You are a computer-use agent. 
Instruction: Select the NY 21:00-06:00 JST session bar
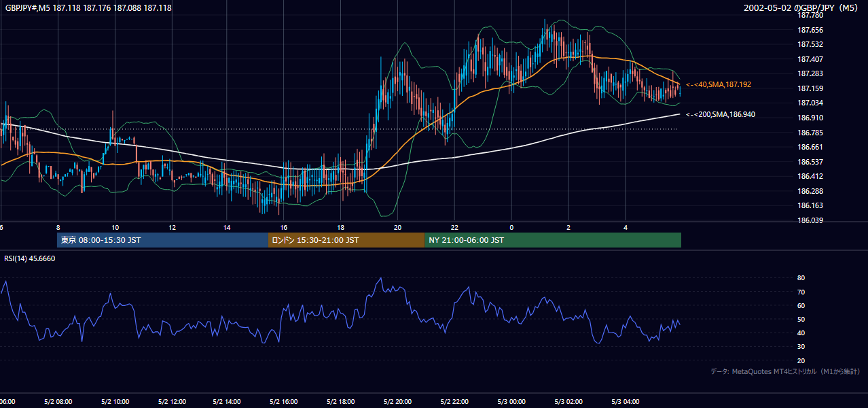553,240
